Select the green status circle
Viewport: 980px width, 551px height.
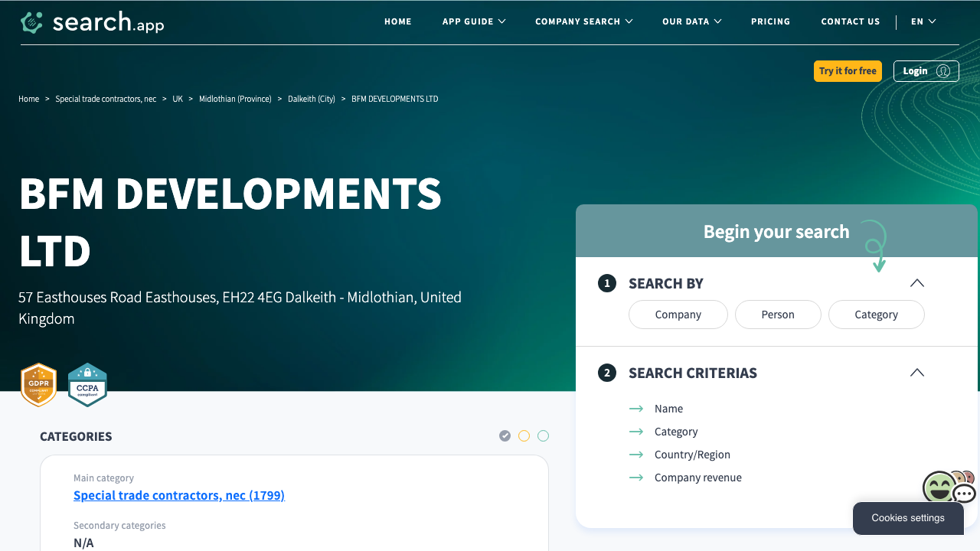(x=543, y=435)
